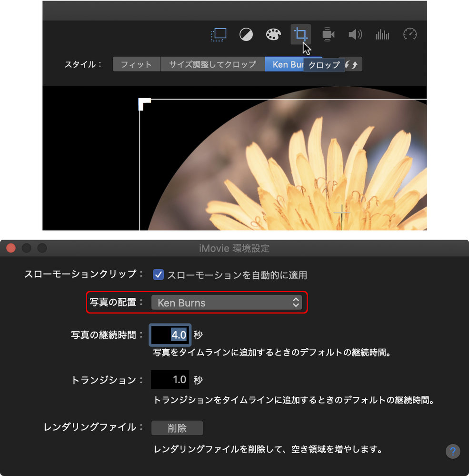Viewport: 469px width, 476px height.
Task: Click the 写真の継続時間 value field
Action: 170,335
